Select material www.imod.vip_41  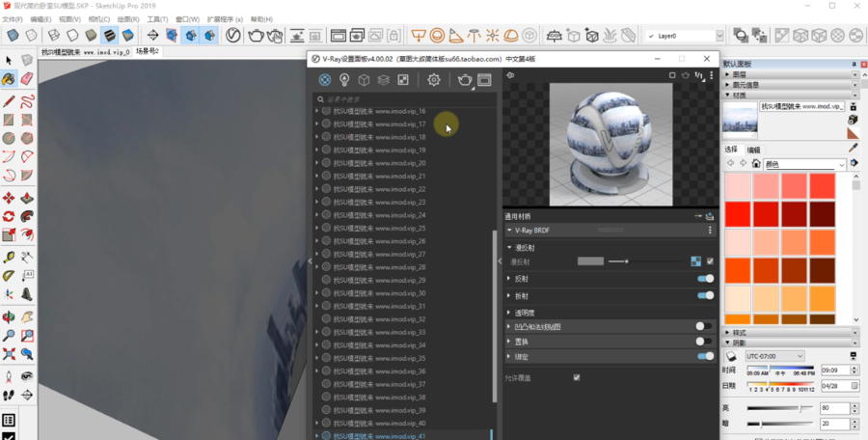[379, 436]
